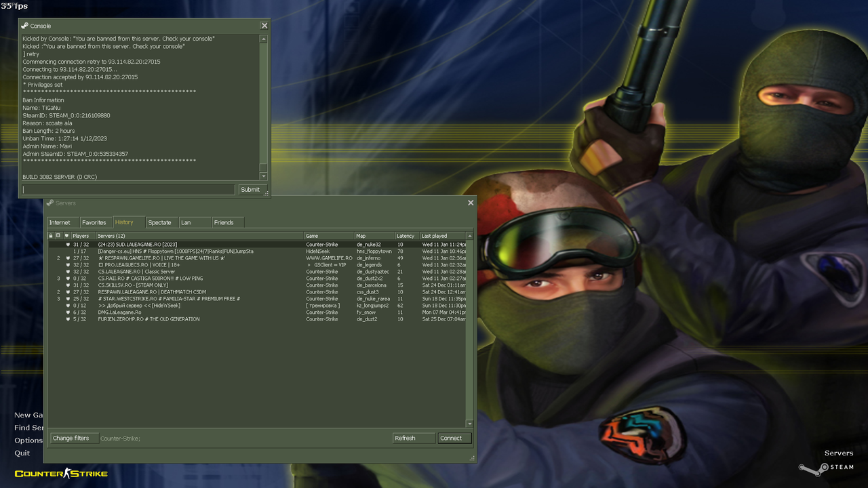The width and height of the screenshot is (868, 488).
Task: Click the console line 'Reason: scoate ala'
Action: point(47,123)
